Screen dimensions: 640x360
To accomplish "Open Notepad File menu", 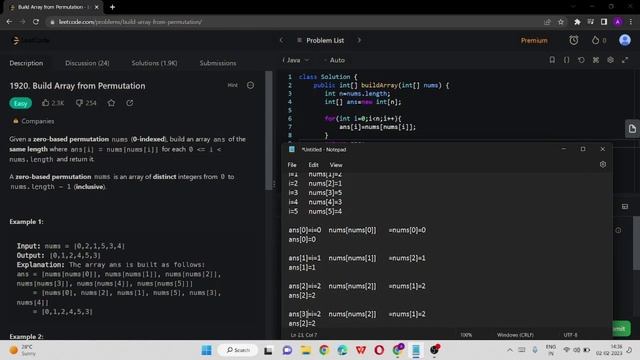I will tap(292, 165).
